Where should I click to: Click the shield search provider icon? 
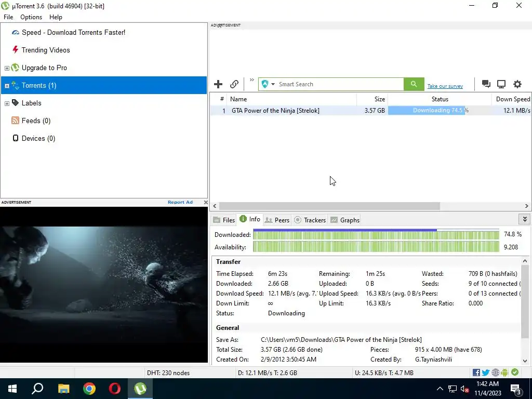[x=264, y=84]
